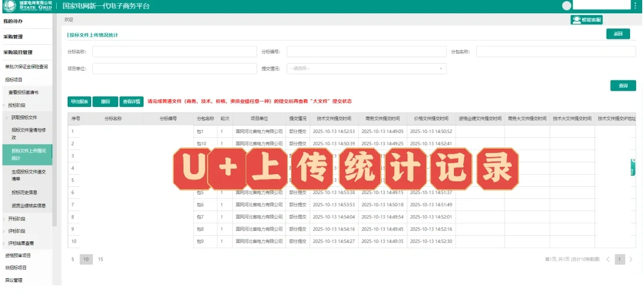Open the user avatar in the header

567,6
